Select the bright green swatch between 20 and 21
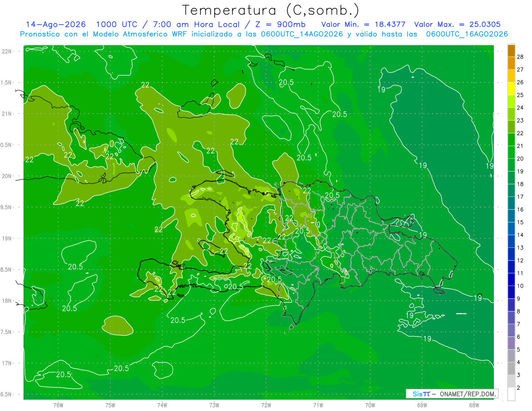This screenshot has width=532, height=411. [x=511, y=152]
